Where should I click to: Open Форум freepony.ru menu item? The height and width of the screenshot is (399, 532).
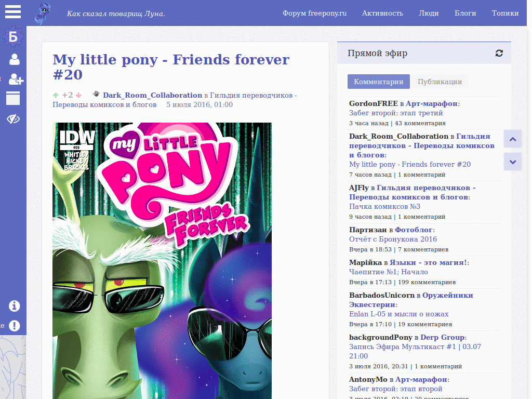(x=314, y=13)
